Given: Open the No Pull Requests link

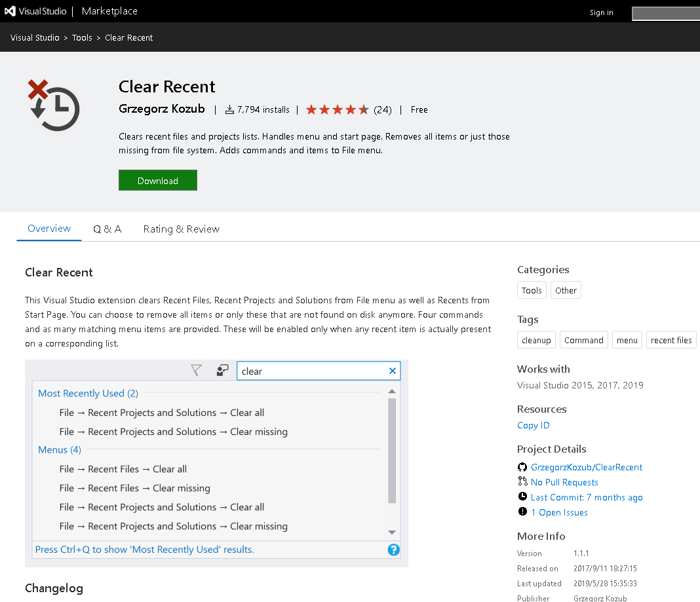Looking at the screenshot, I should (564, 482).
